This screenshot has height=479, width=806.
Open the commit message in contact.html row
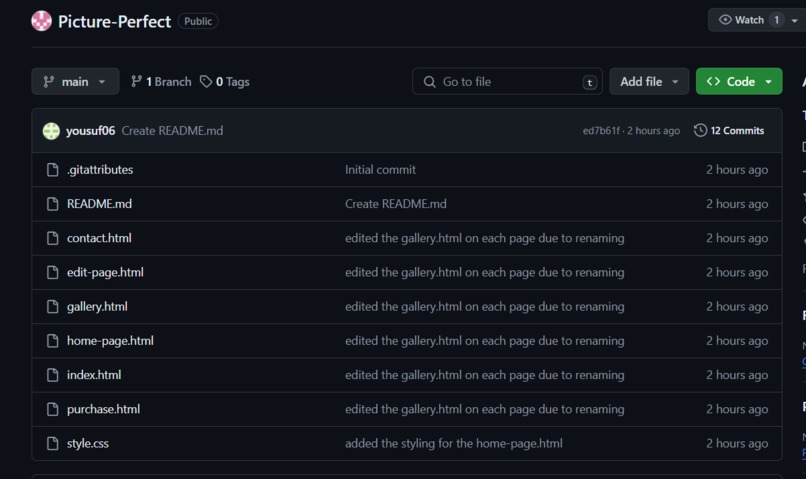coord(485,238)
